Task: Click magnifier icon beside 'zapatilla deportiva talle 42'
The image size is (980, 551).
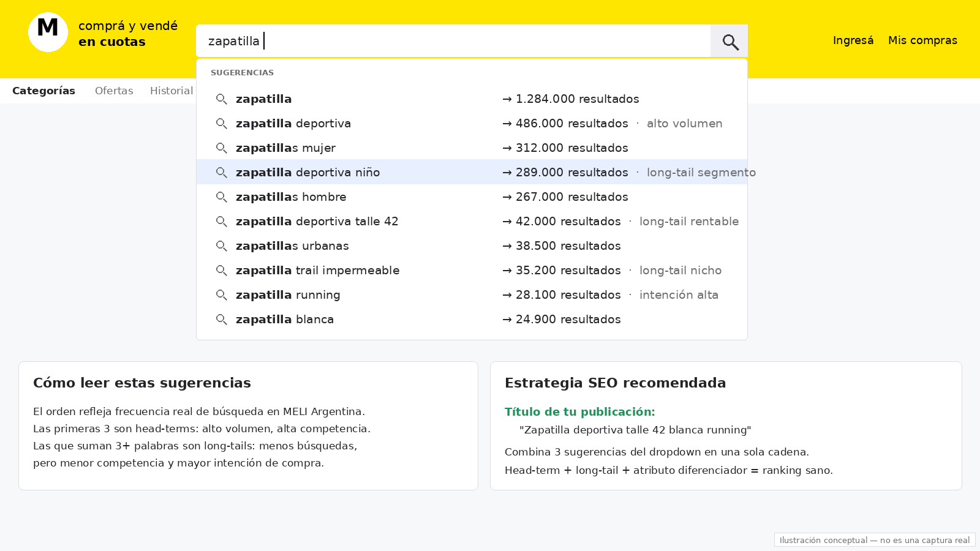Action: point(222,222)
